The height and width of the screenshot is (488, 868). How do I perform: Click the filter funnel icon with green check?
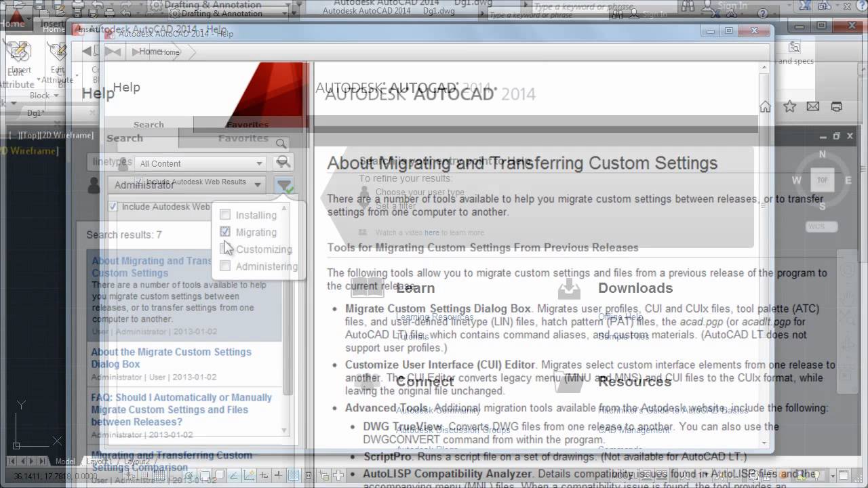point(285,185)
